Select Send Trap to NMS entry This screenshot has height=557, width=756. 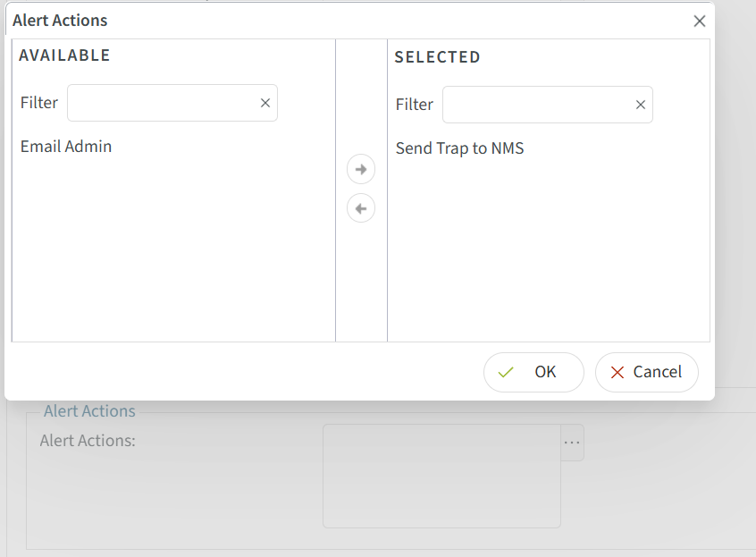click(459, 148)
